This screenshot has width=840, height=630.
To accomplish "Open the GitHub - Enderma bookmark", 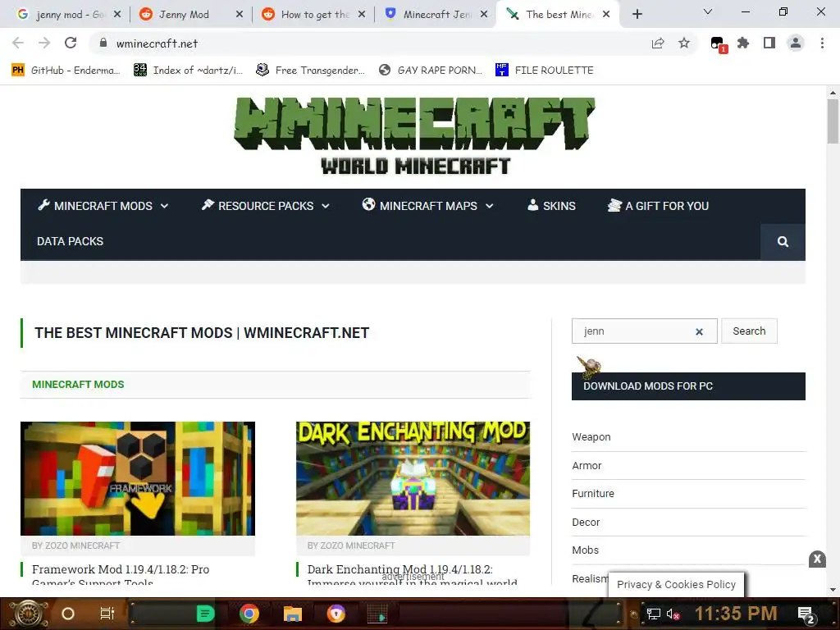I will tap(66, 71).
